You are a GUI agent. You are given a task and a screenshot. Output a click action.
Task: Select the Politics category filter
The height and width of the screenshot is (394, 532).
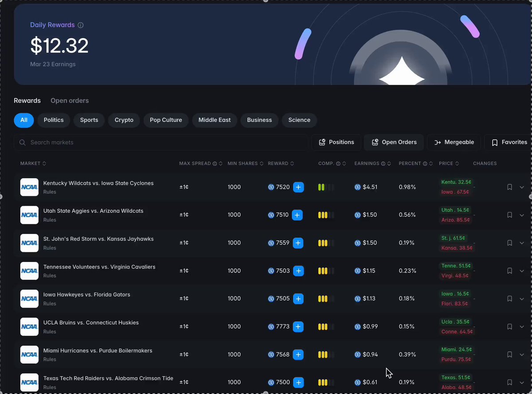point(54,120)
